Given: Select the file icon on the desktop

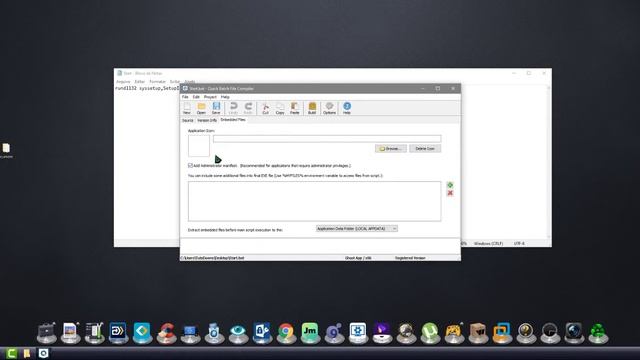Looking at the screenshot, I should click(x=6, y=150).
